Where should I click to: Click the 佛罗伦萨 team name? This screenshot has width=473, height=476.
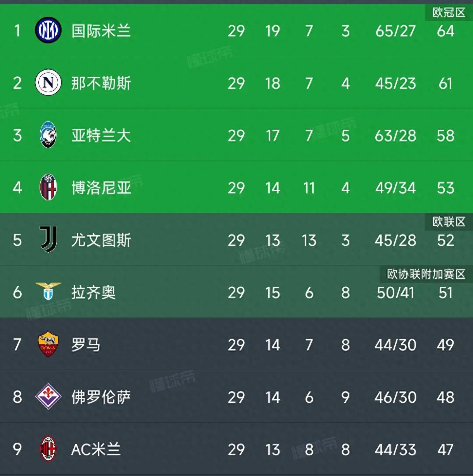click(x=101, y=397)
